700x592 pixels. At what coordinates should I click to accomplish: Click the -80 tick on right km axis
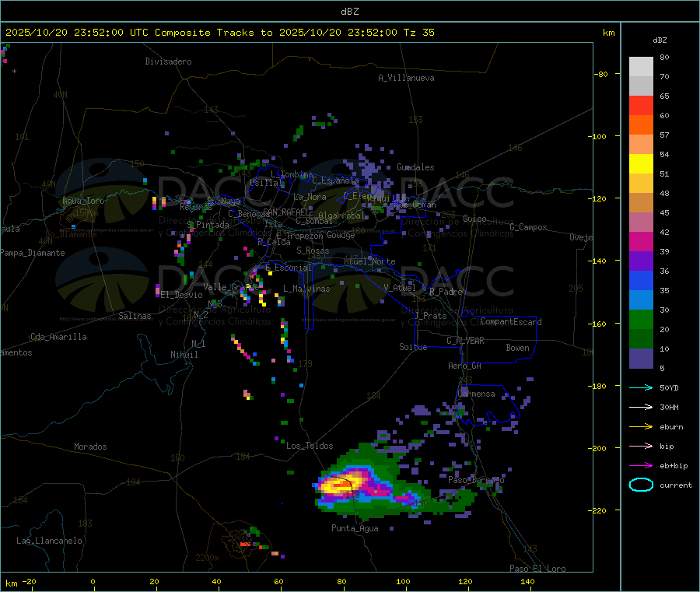tap(601, 74)
